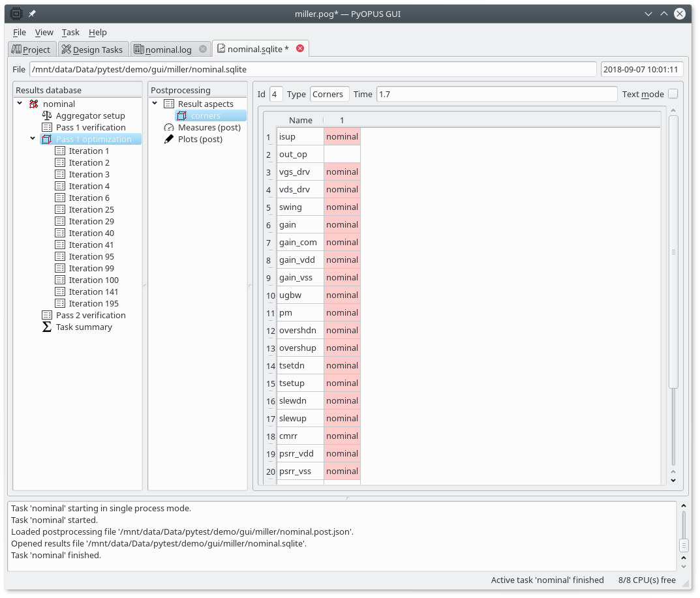700x598 pixels.
Task: Collapse the Result aspects node
Action: (x=155, y=104)
